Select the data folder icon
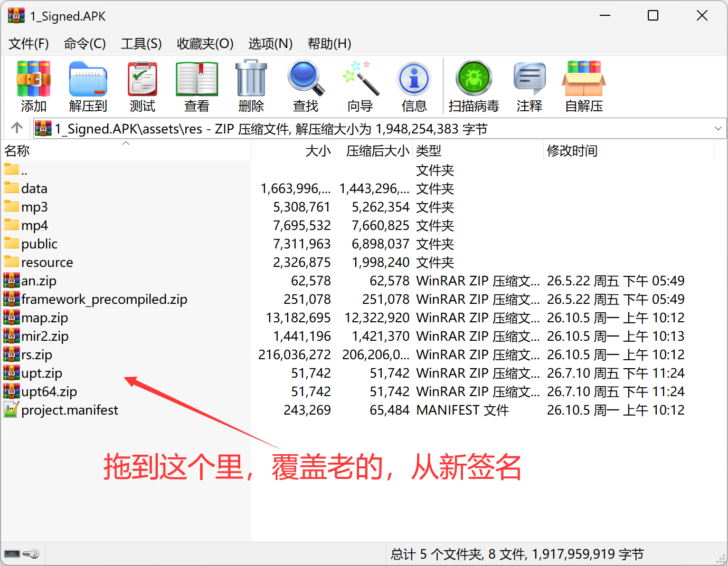Viewport: 728px width, 566px height. [12, 188]
